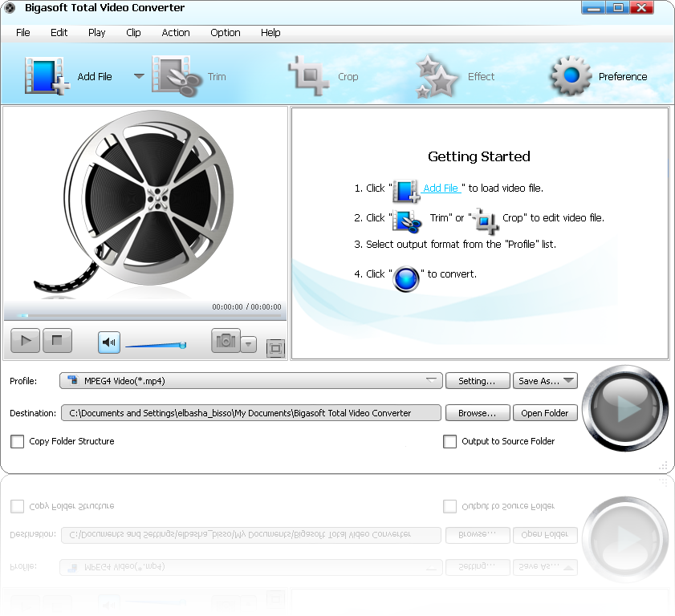
Task: Open the Clip menu
Action: (133, 33)
